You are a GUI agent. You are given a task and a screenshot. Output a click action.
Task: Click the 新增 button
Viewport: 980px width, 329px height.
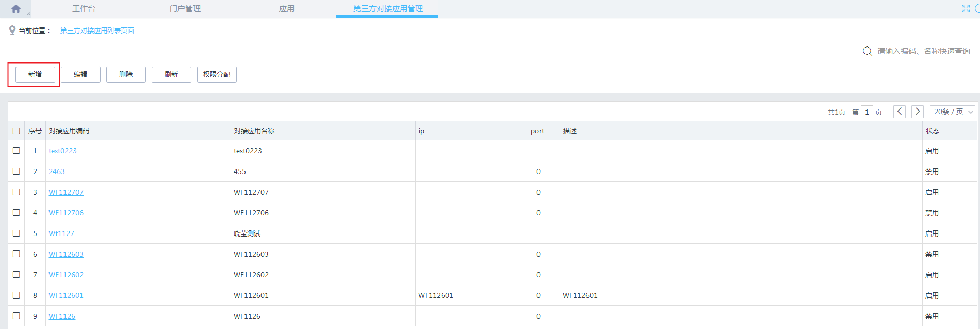tap(35, 74)
